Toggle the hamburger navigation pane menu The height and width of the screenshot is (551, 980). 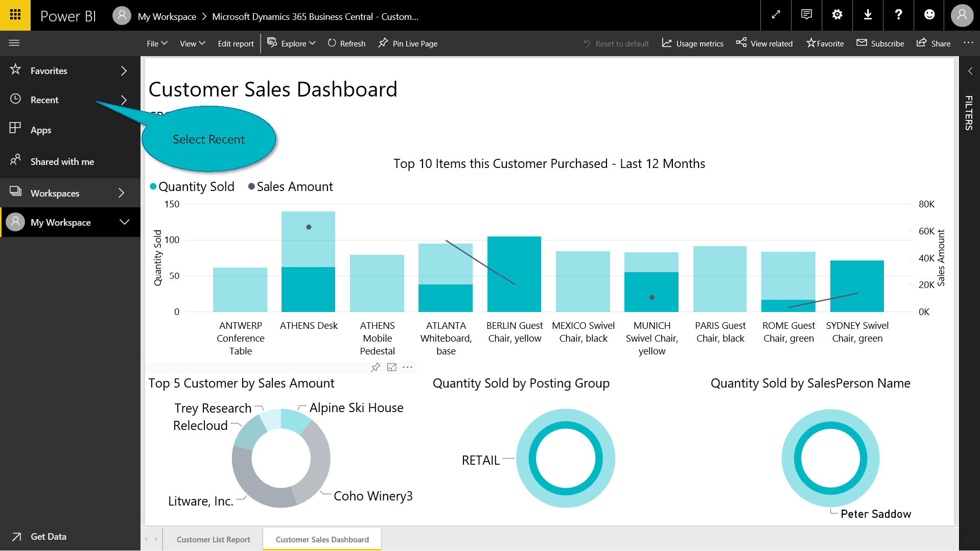click(14, 43)
